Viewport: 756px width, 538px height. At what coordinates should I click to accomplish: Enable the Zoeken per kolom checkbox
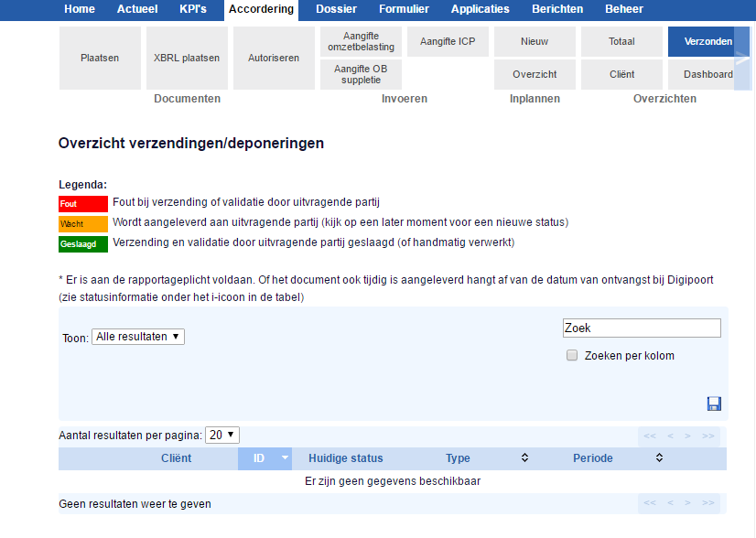(x=572, y=355)
